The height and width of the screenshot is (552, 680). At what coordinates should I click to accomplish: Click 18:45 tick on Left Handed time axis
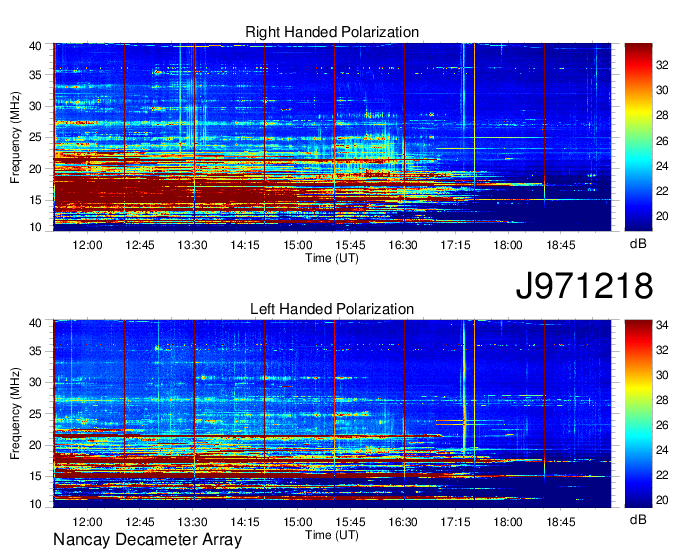point(560,522)
